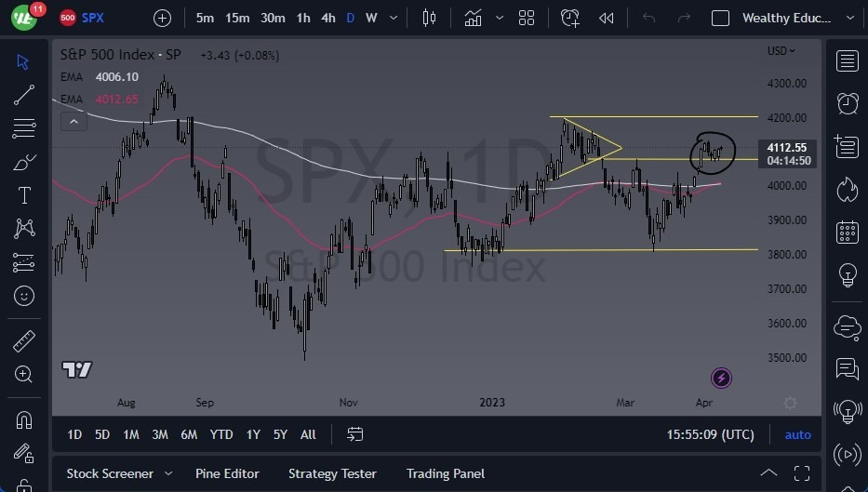Select the chart layout square
Viewport: 868px width, 492px height.
click(720, 19)
